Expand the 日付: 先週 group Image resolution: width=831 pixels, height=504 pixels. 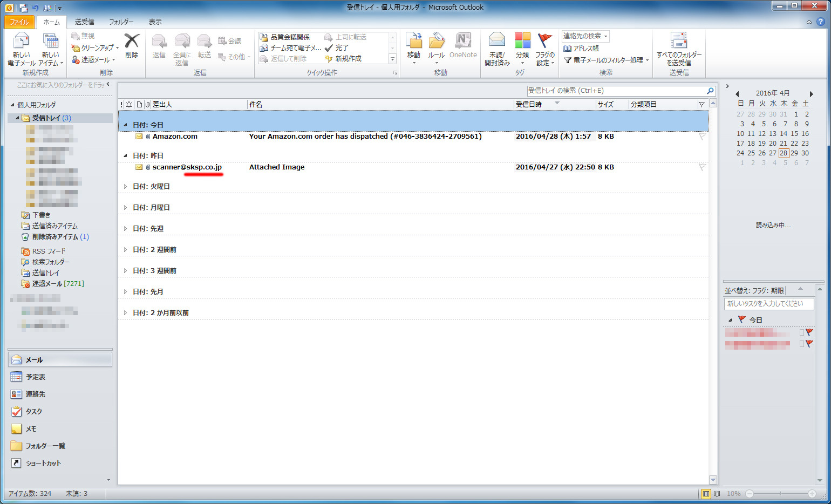(125, 229)
